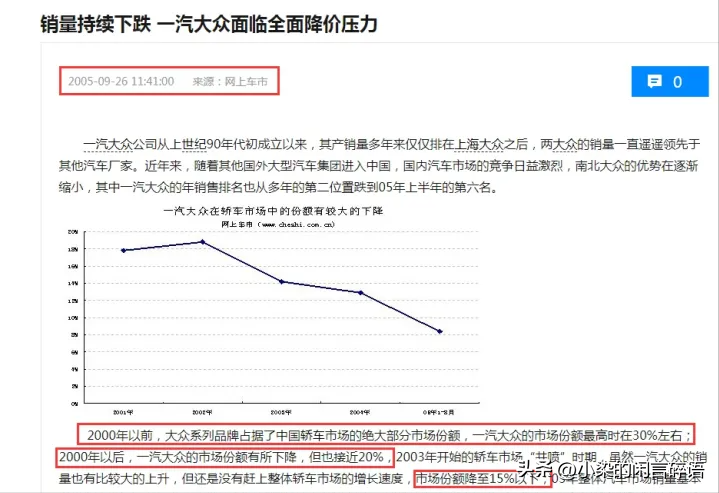Viewport: 719px width, 493px height.
Task: Click the underlined 一汽大众 link in first paragraph
Action: [x=112, y=144]
